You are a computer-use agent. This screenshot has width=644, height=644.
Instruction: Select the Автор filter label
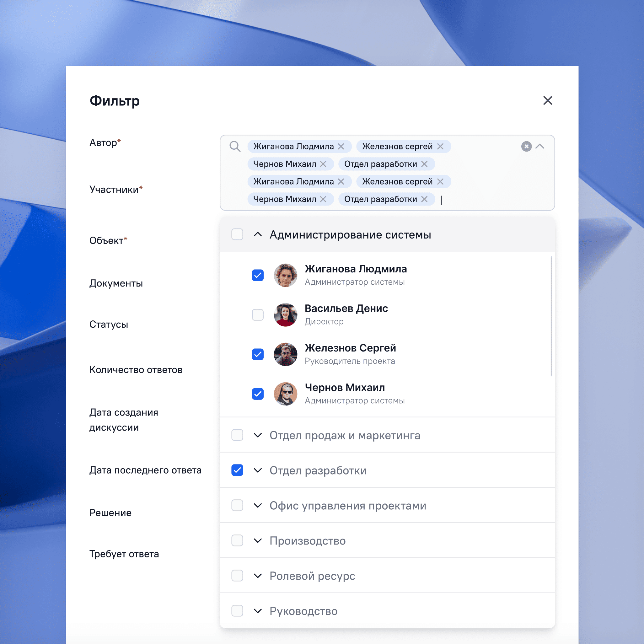(105, 143)
